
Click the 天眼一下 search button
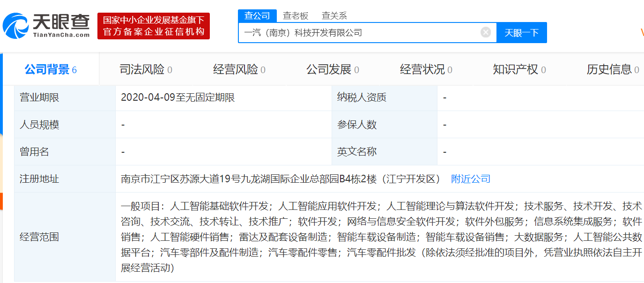point(522,32)
